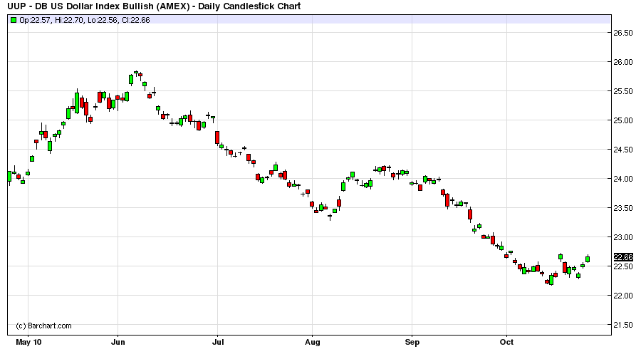
Task: Select the green legend square beside Op:22.57
Action: 14,20
